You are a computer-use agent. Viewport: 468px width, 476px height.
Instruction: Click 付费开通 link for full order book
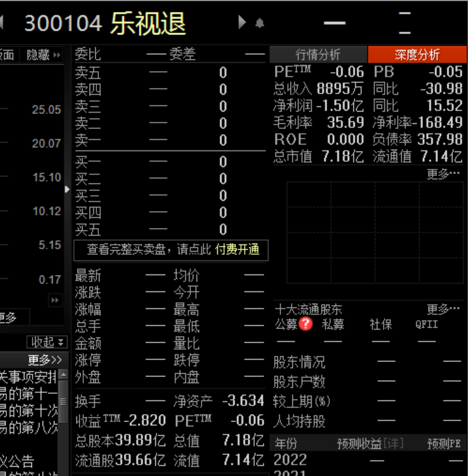pyautogui.click(x=237, y=249)
